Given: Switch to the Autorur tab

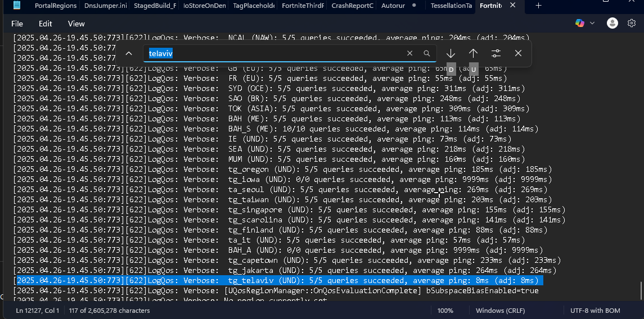Looking at the screenshot, I should (x=393, y=6).
